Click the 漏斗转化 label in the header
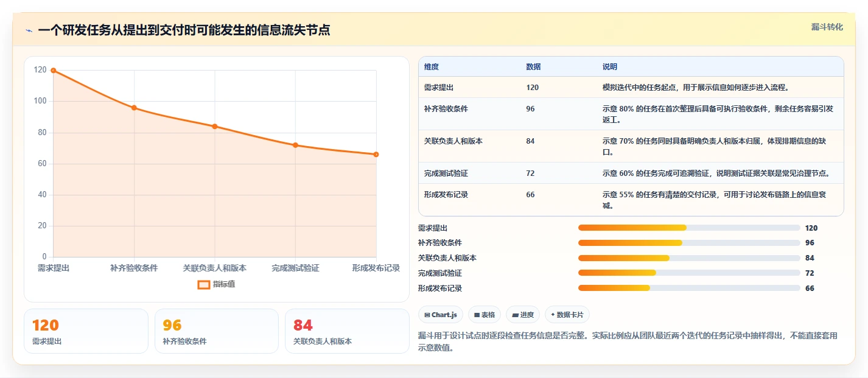 [x=827, y=27]
